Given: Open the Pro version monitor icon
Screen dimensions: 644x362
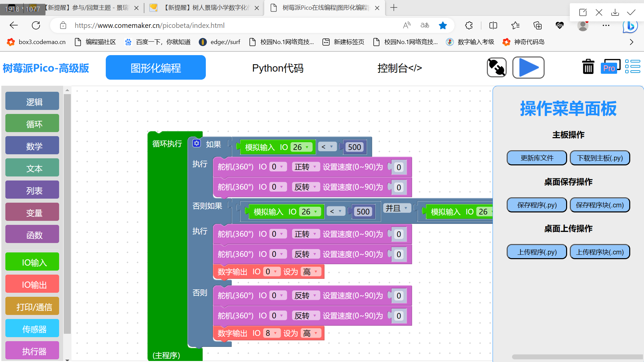Looking at the screenshot, I should [610, 67].
